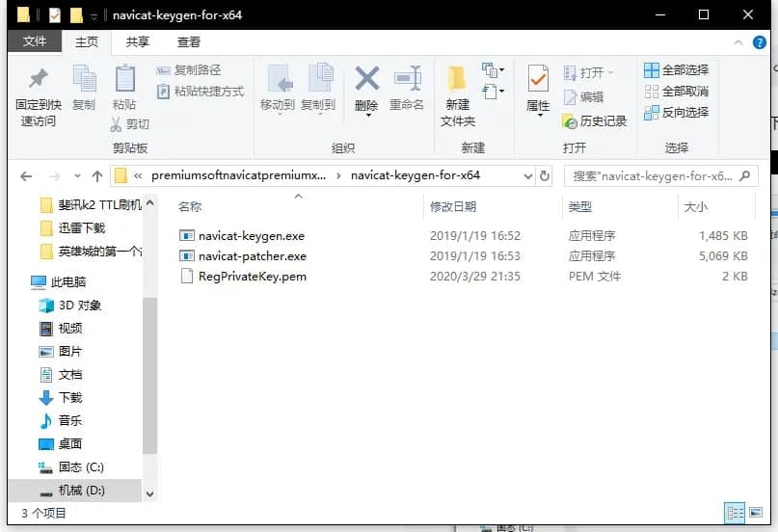Open 3D Objects (3D 对象)
Image resolution: width=778 pixels, height=532 pixels.
71,306
